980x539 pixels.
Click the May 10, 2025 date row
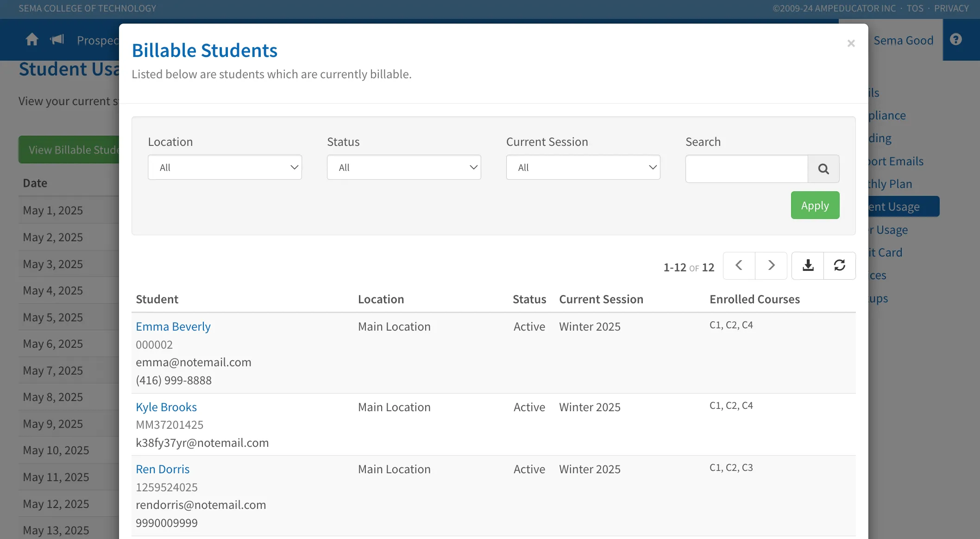[x=69, y=450]
